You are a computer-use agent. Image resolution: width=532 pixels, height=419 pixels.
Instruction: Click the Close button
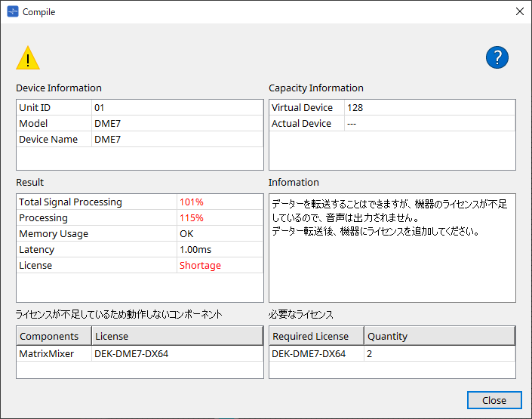[494, 400]
